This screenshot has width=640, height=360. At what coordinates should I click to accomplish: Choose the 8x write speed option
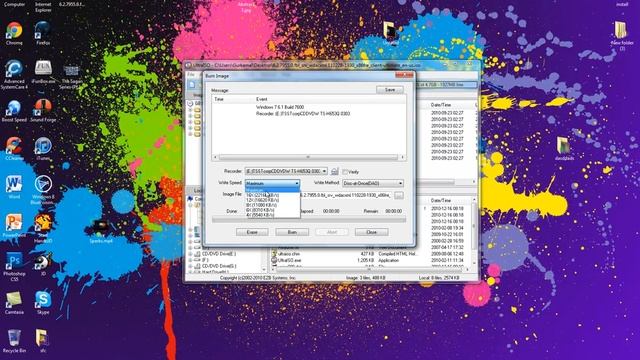(x=273, y=205)
